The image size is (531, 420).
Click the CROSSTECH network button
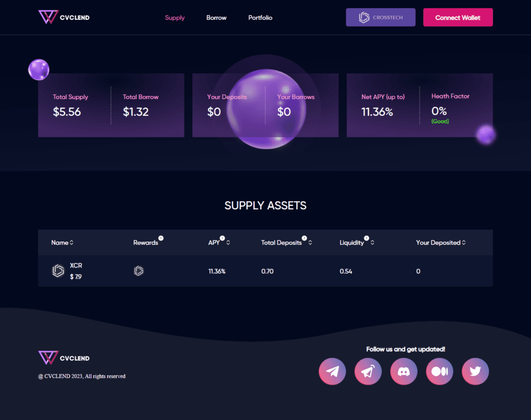[381, 17]
